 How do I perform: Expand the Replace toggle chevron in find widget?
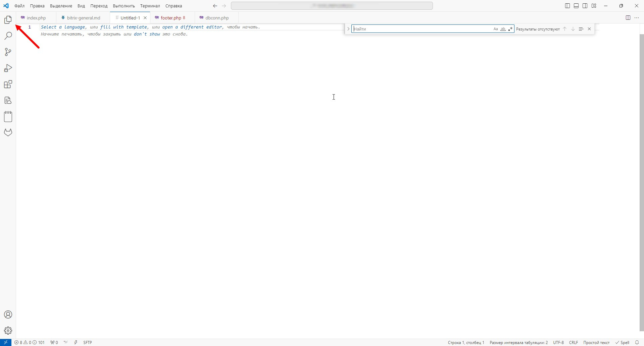click(x=348, y=29)
